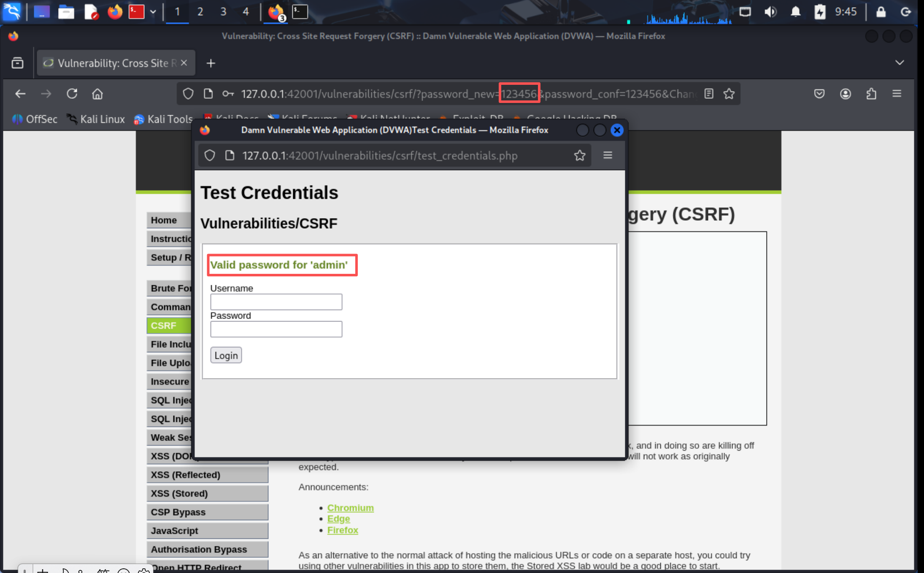Viewport: 924px width, 573px height.
Task: Click the Pocket save icon
Action: (819, 94)
